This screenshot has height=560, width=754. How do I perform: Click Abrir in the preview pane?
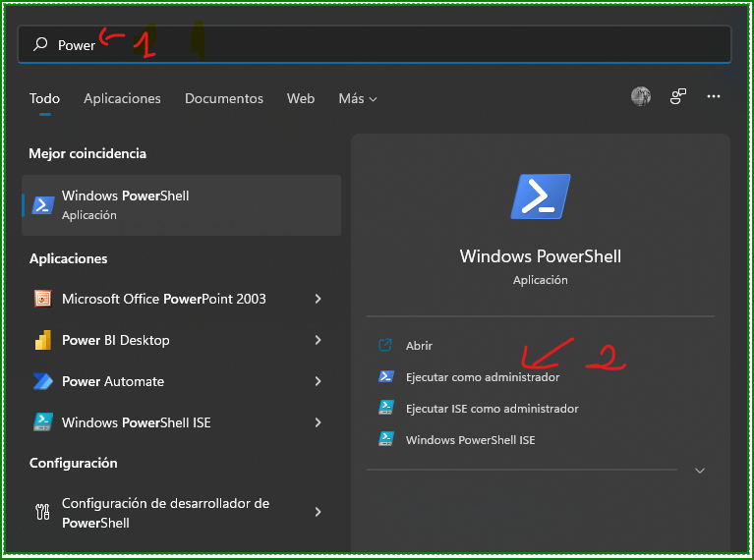419,345
